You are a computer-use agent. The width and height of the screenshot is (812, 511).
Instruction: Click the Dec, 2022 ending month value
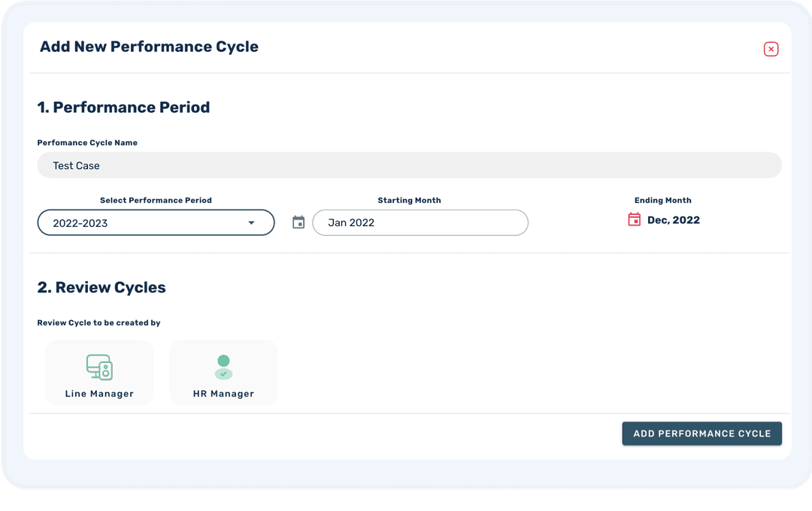[x=673, y=220]
